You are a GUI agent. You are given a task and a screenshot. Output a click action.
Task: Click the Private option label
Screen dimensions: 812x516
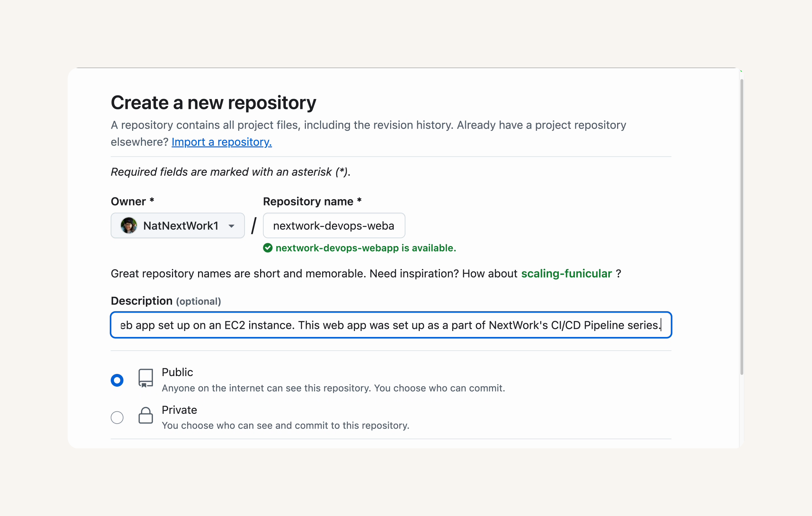(x=179, y=410)
